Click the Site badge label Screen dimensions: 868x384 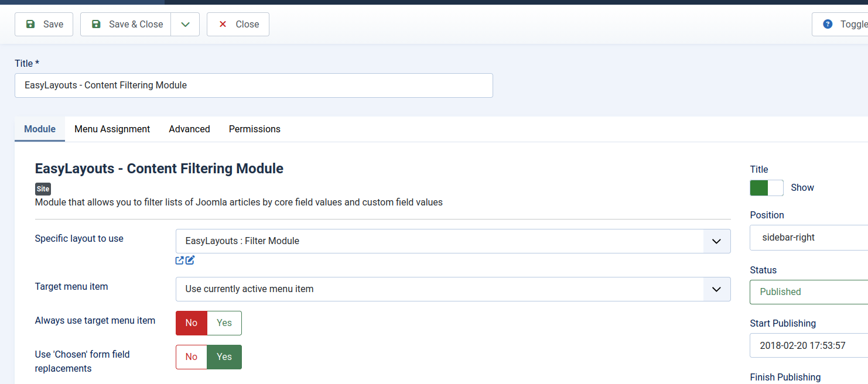(43, 189)
